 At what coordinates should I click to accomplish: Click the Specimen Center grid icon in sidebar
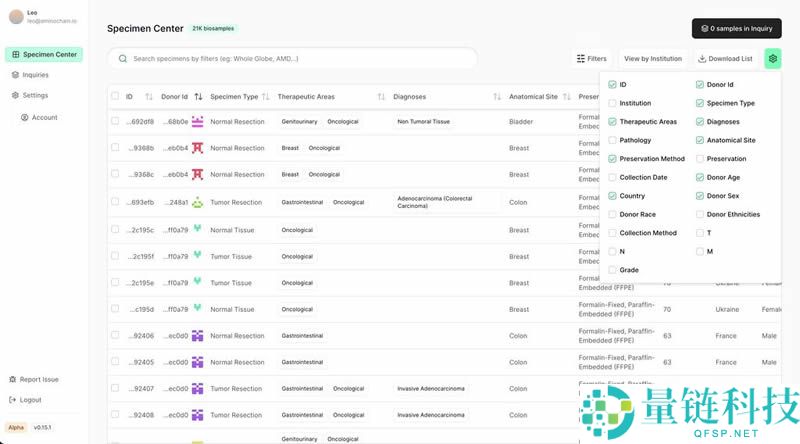16,54
